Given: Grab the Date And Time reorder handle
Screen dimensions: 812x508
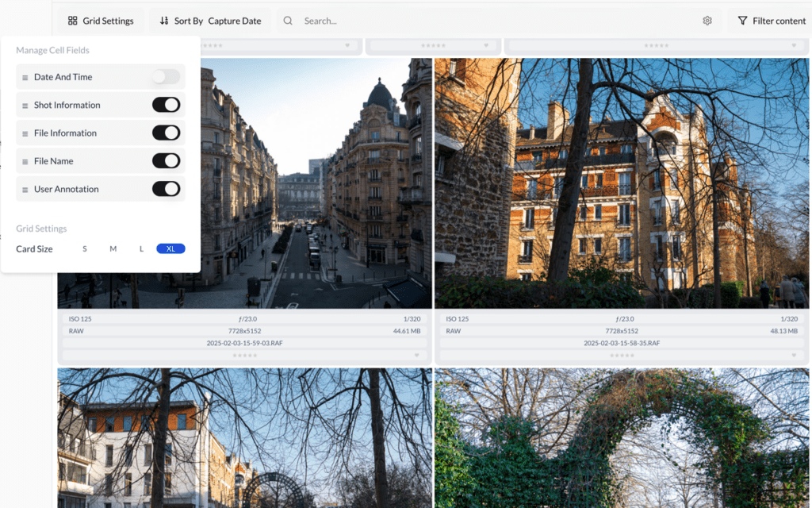Looking at the screenshot, I should pos(25,77).
